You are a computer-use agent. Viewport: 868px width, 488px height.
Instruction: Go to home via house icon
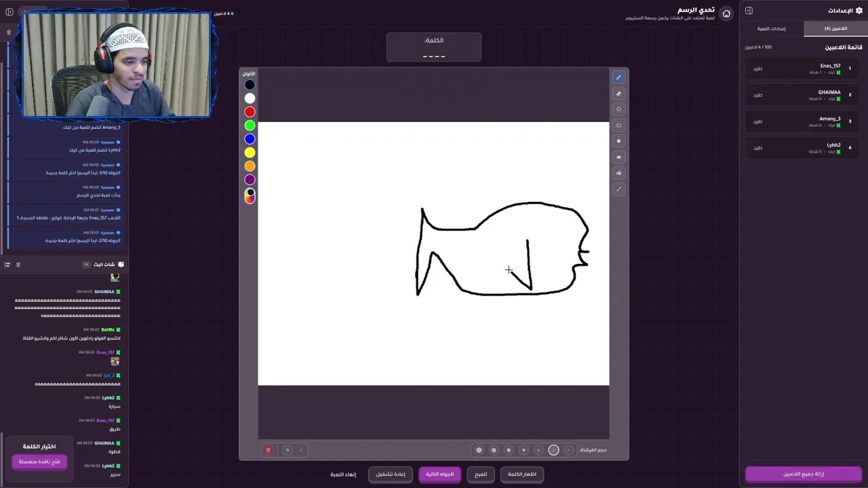click(x=726, y=14)
